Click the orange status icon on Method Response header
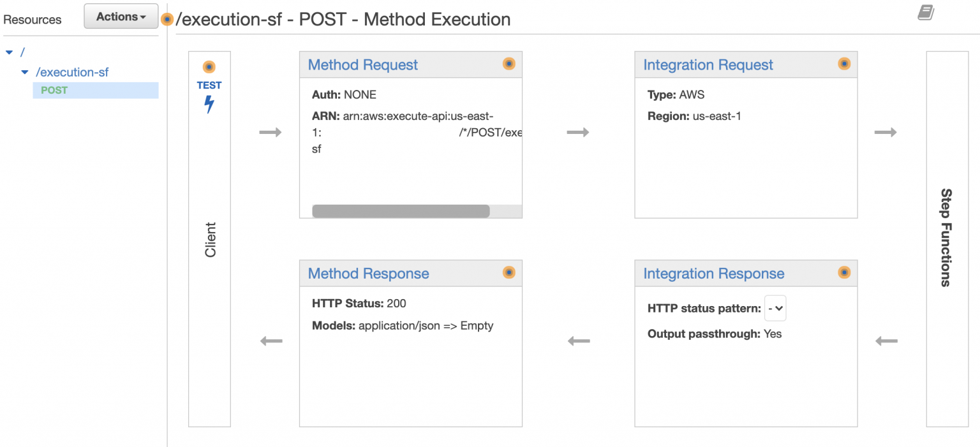 click(x=509, y=272)
